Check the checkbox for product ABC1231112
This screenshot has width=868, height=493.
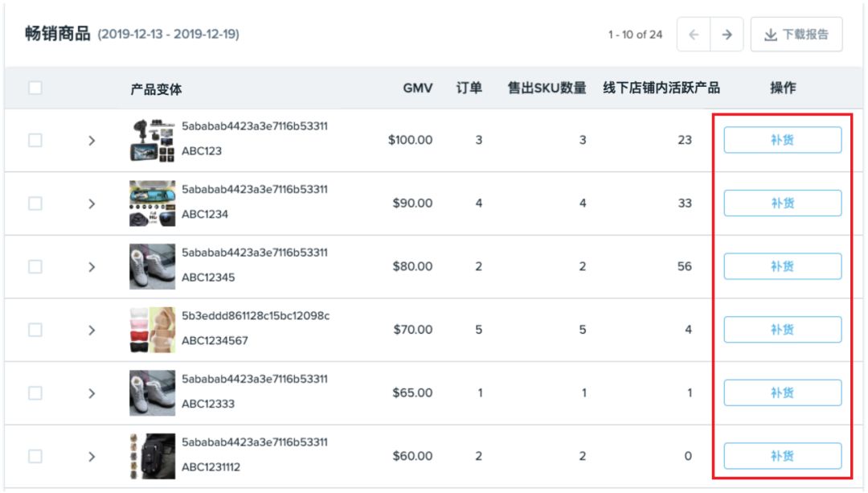34,455
